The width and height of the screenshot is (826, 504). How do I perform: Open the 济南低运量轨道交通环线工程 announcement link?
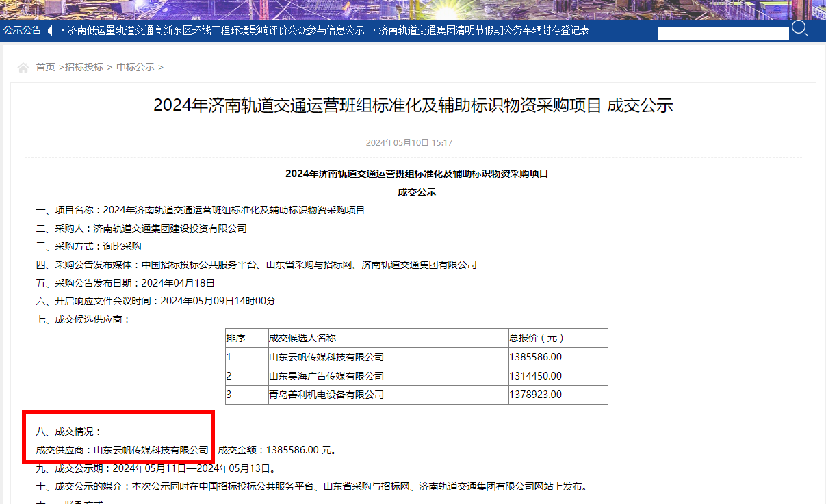tap(212, 31)
